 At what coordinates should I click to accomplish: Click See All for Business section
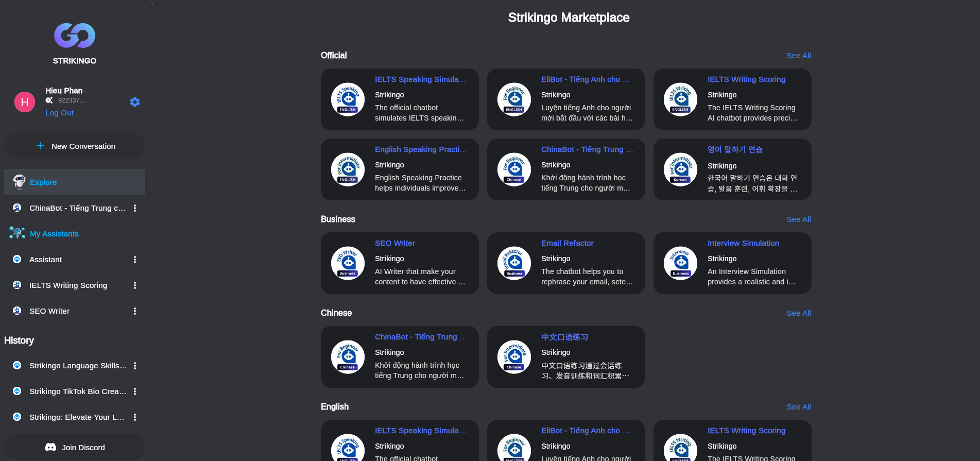point(799,219)
